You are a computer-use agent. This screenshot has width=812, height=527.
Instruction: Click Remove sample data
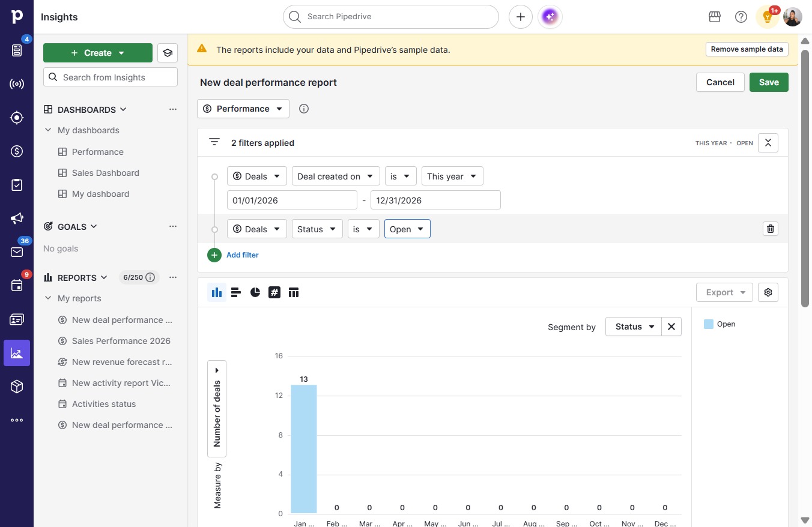pos(747,49)
